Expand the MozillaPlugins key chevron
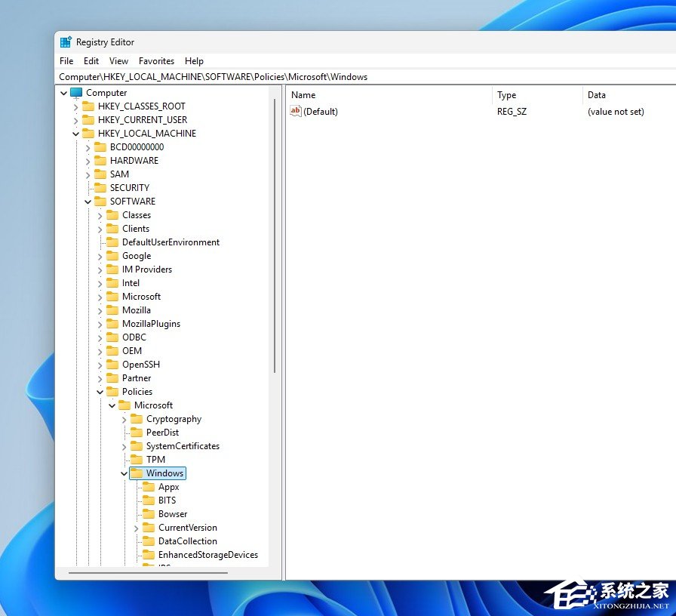Viewport: 676px width, 616px height. 100,324
